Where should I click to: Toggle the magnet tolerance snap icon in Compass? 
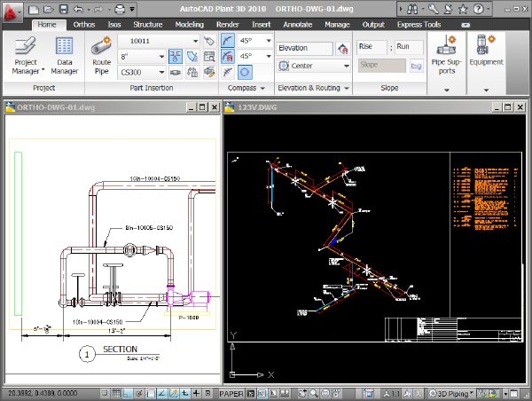pyautogui.click(x=228, y=57)
